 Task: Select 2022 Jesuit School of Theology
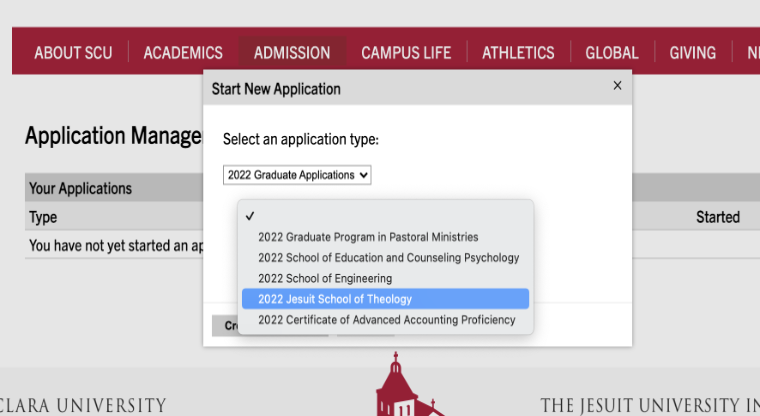point(335,299)
